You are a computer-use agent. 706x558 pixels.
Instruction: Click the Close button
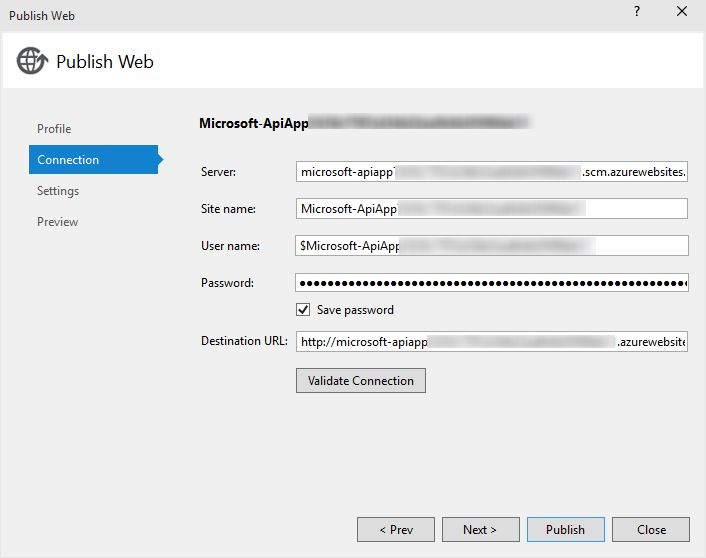[651, 530]
